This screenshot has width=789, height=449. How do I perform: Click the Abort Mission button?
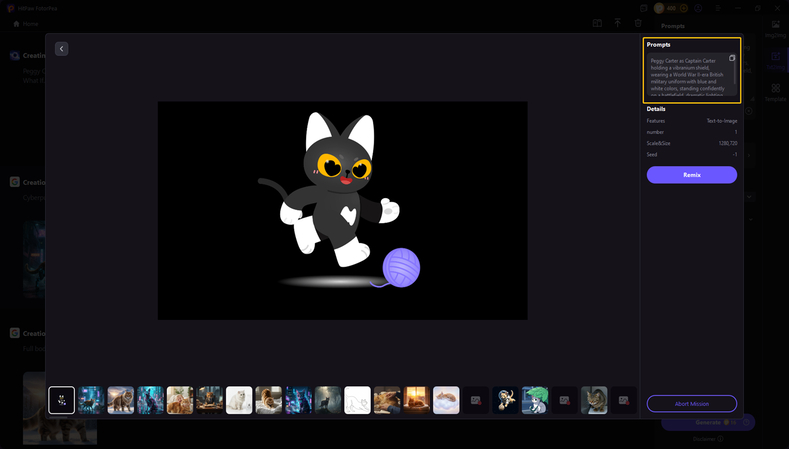[691, 404]
